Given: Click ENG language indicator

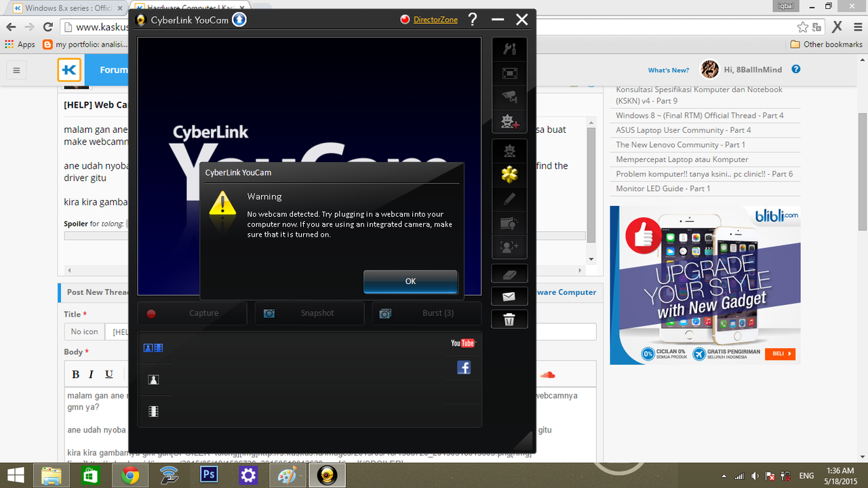Looking at the screenshot, I should click(x=807, y=476).
